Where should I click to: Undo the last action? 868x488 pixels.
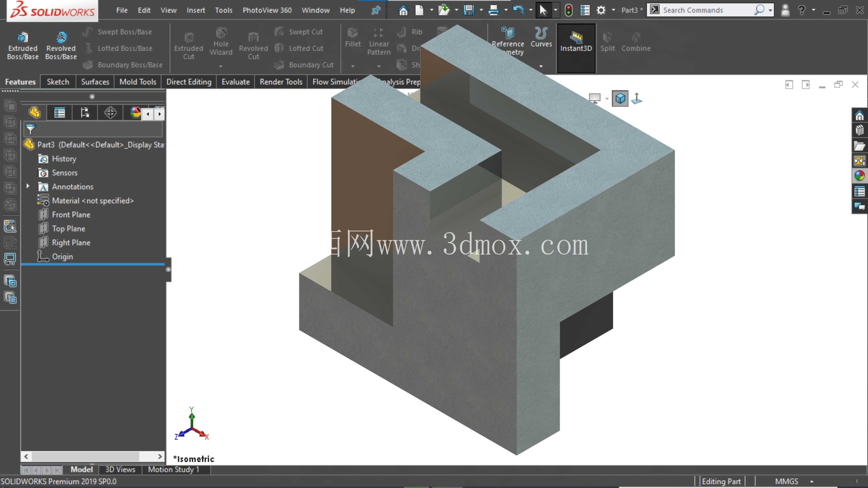[518, 10]
